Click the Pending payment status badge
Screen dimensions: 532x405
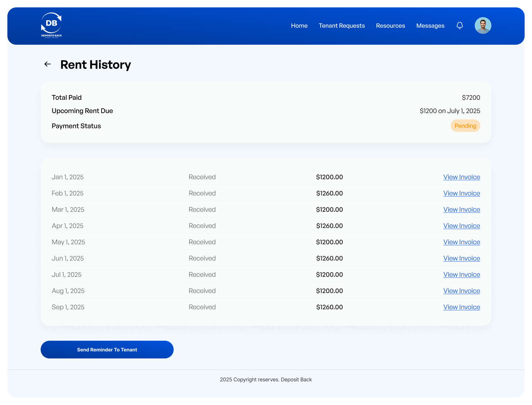(465, 126)
